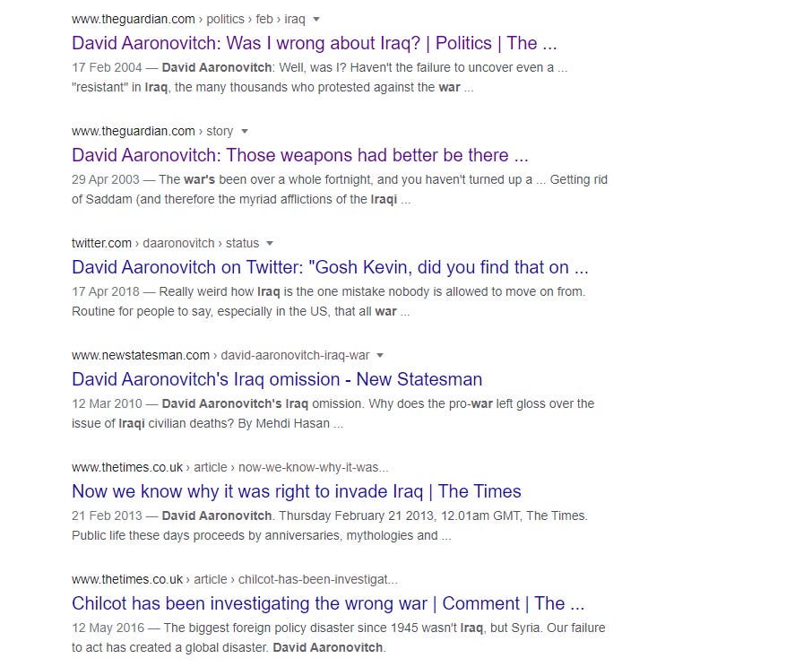
Task: Expand dropdown arrow beside twitter.com daaronovitch status
Action: 269,243
